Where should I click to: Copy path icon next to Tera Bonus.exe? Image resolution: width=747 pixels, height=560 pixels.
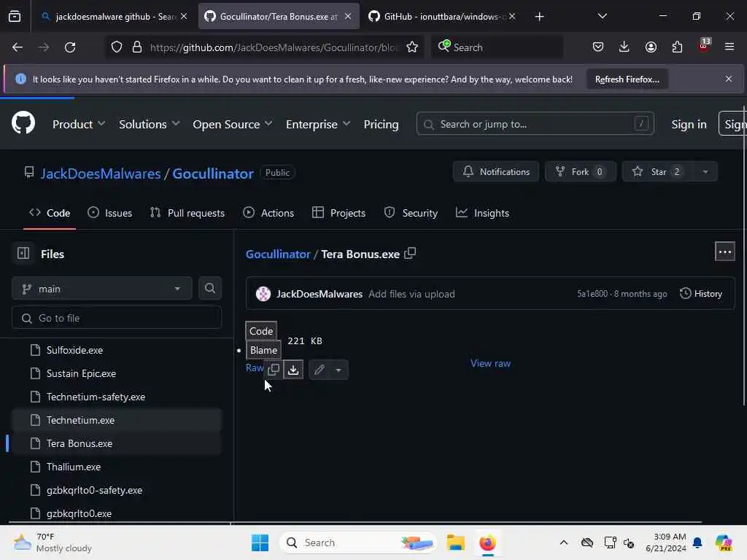(x=410, y=253)
